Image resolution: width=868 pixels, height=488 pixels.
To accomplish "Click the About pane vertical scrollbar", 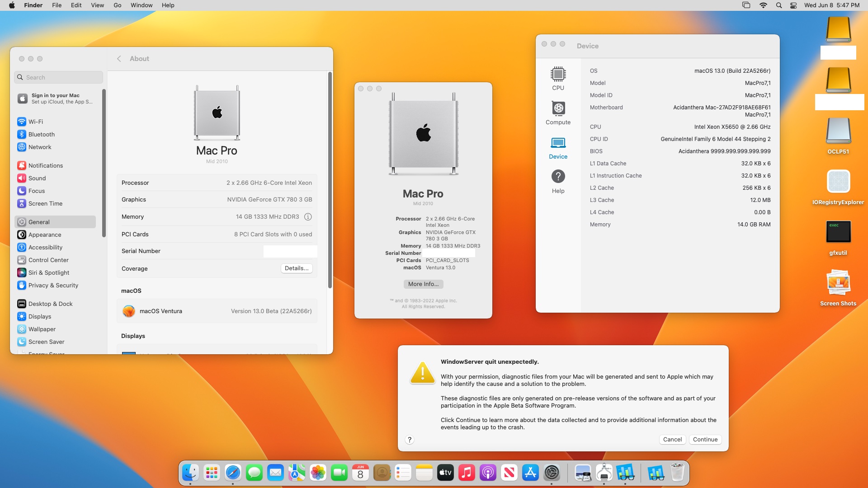I will pos(330,181).
